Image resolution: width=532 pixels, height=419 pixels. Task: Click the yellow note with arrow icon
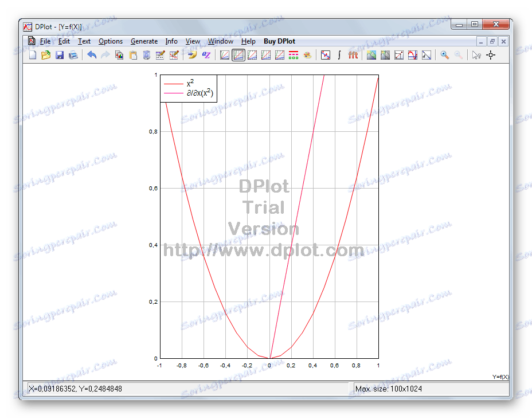(x=192, y=55)
